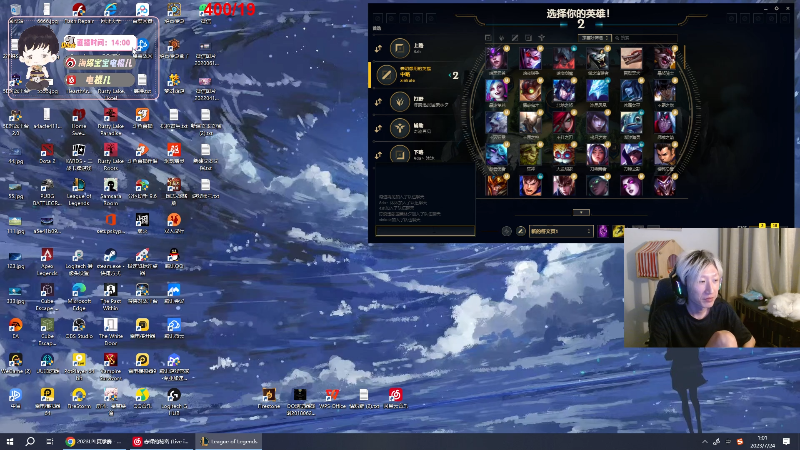Request position swap with 打野 player
The width and height of the screenshot is (800, 450).
tap(379, 102)
